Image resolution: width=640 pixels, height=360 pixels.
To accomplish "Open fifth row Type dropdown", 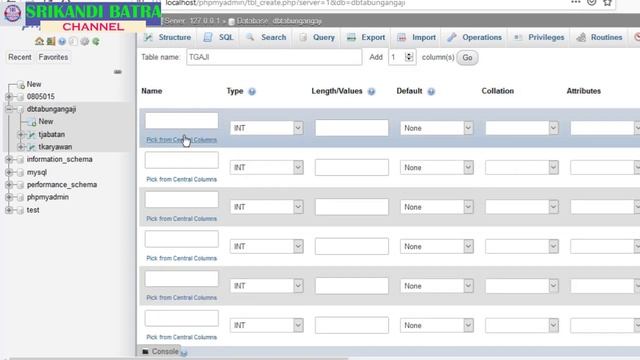I will pos(267,286).
